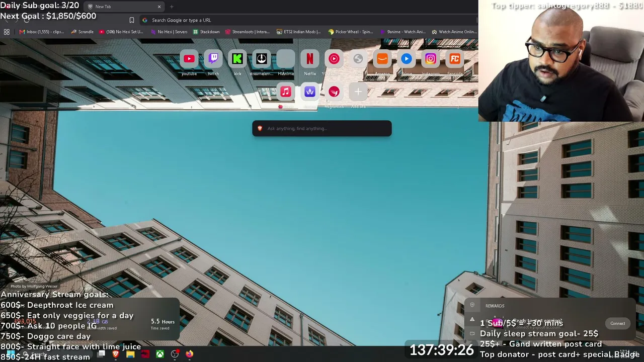Viewport: 644px width, 362px height.
Task: Click the red app icon in taskbar
Action: pos(145,354)
